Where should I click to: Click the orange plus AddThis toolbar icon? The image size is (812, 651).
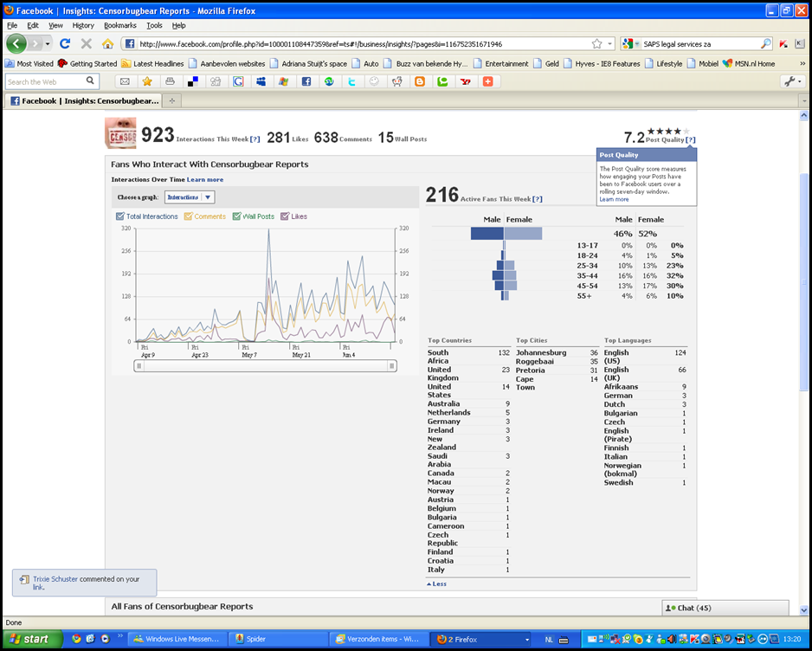click(x=488, y=81)
